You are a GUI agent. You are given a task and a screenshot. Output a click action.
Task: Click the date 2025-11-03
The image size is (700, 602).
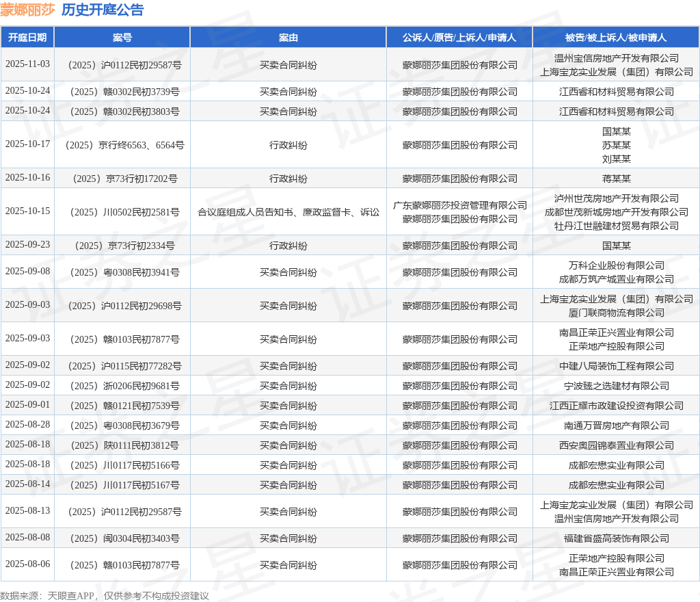click(27, 64)
